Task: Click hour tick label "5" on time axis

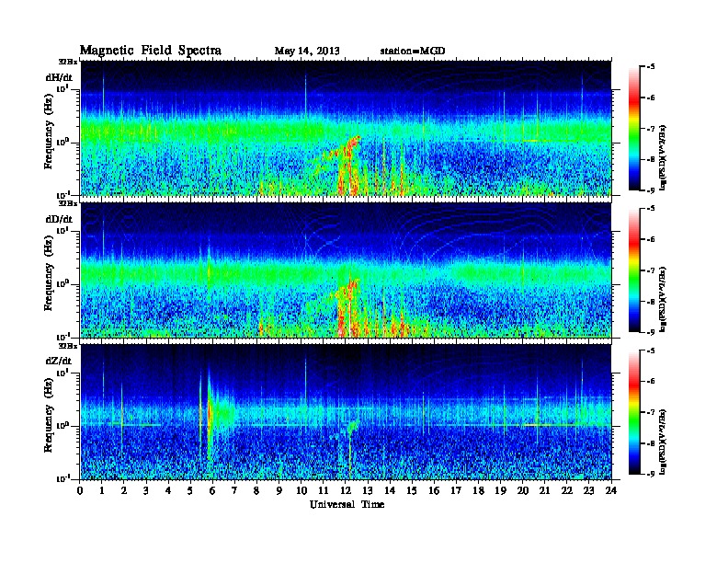Action: tap(191, 491)
